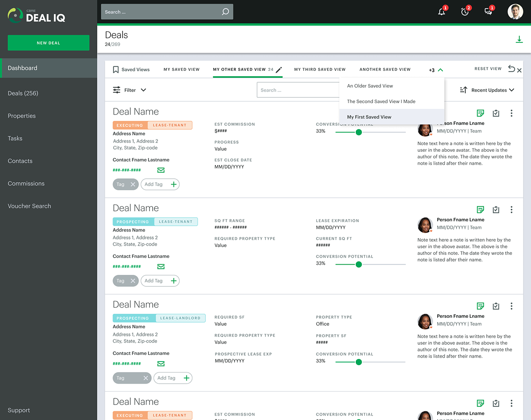The width and height of the screenshot is (531, 420).
Task: Focus the deals list Search field
Action: pos(299,90)
